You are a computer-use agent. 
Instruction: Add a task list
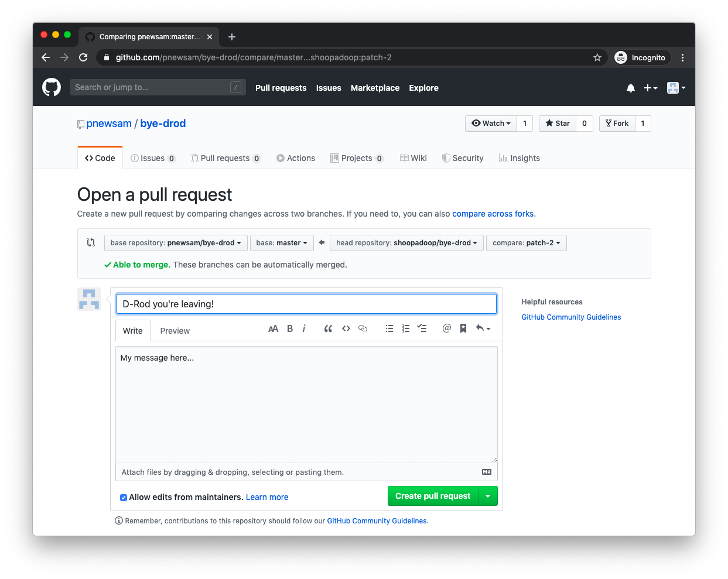422,328
